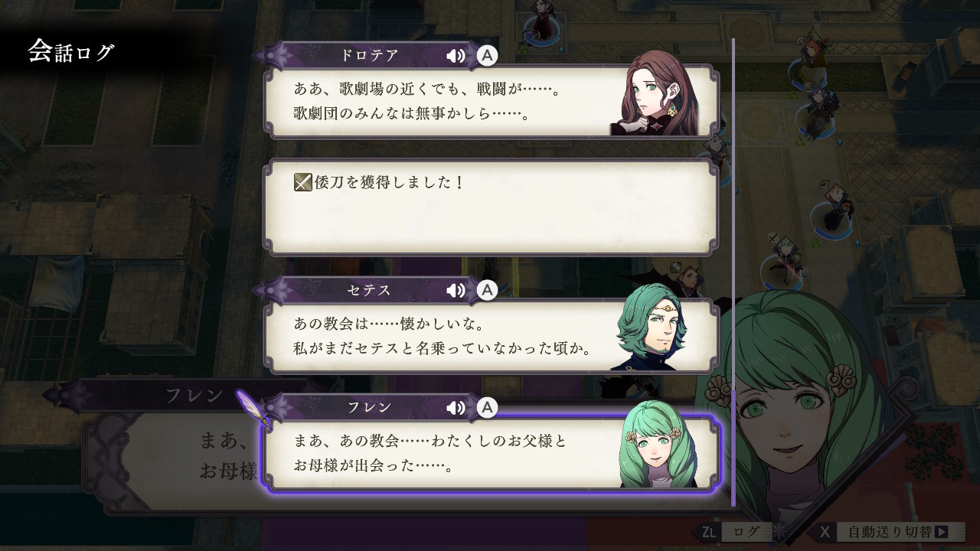Image resolution: width=980 pixels, height=551 pixels.
Task: Play Flayn's voice line speaker icon
Action: [x=456, y=408]
